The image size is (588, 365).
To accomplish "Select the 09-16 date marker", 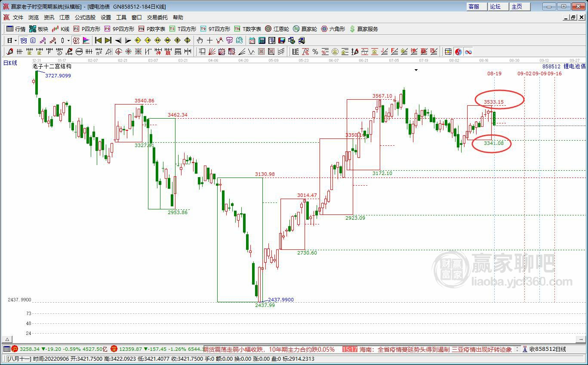I will tap(555, 74).
